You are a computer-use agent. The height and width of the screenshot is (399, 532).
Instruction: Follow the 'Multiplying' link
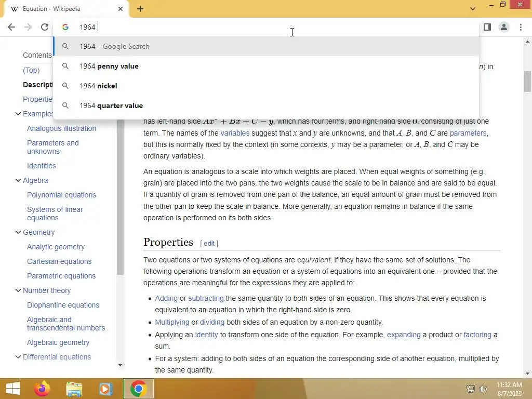(172, 322)
